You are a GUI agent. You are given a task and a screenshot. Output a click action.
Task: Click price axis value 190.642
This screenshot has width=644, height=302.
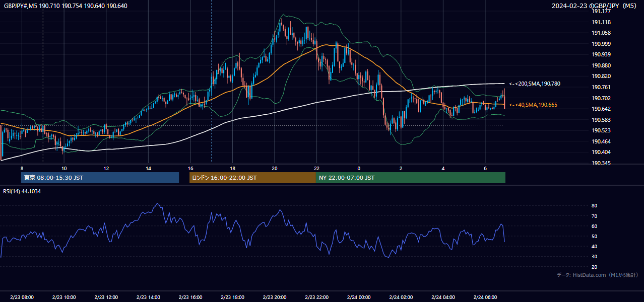tap(601, 109)
